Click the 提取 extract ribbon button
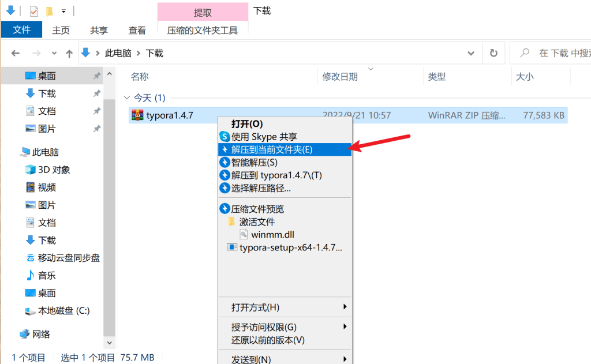591x364 pixels. coord(202,10)
